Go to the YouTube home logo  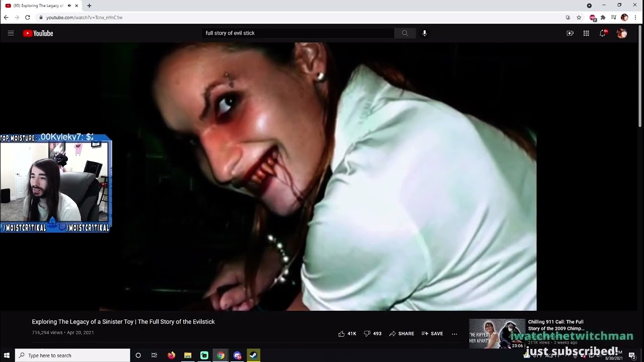click(38, 33)
